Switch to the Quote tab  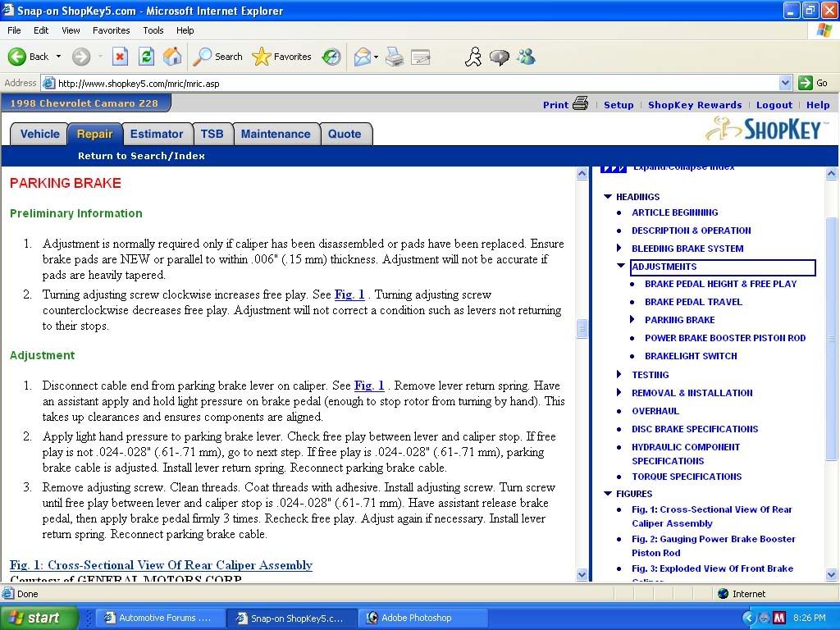click(x=345, y=134)
